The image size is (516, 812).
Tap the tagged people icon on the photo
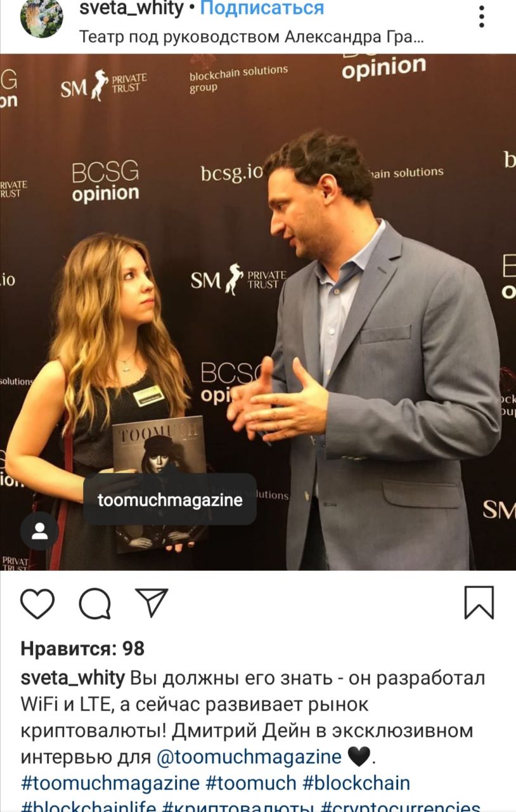point(39,531)
